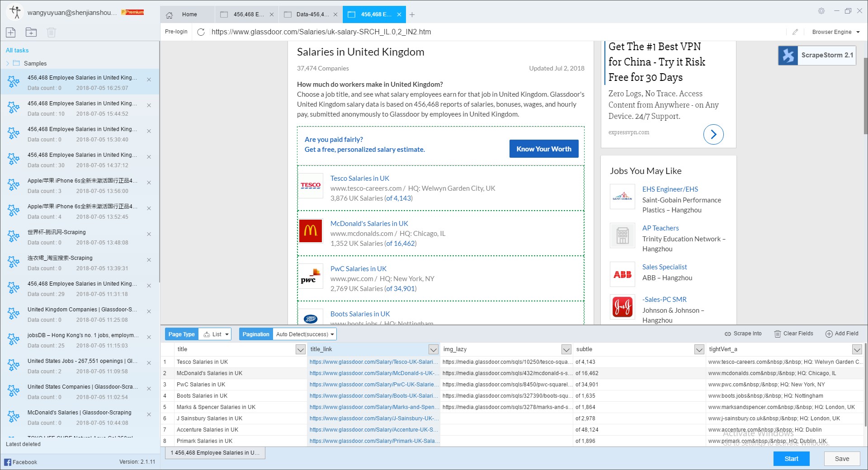Remove the jobsDB Hong Kong task
This screenshot has width=868, height=470.
[x=149, y=337]
